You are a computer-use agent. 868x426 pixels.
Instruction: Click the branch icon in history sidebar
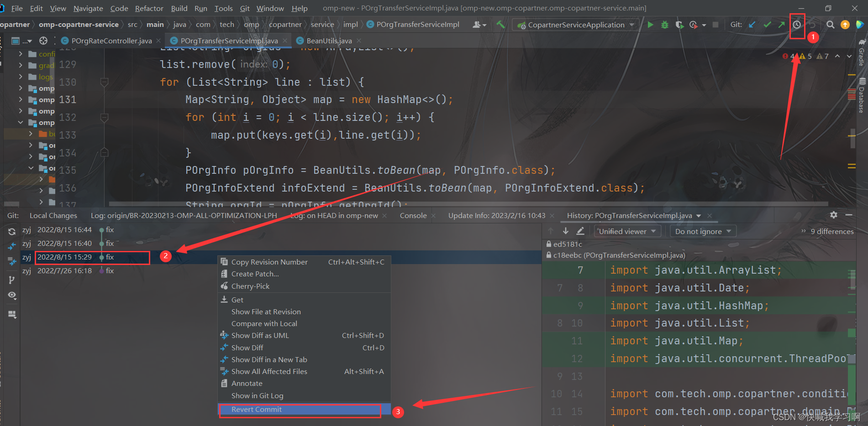point(12,280)
